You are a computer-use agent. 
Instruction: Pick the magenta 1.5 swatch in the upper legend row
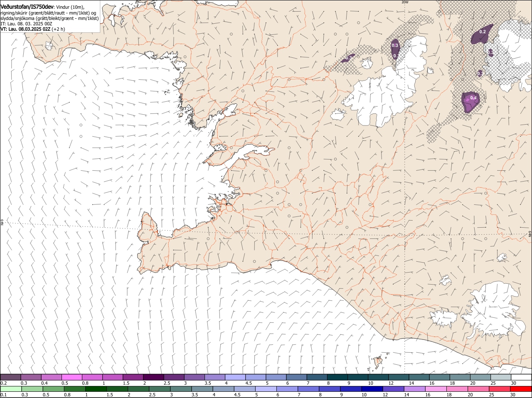click(133, 377)
